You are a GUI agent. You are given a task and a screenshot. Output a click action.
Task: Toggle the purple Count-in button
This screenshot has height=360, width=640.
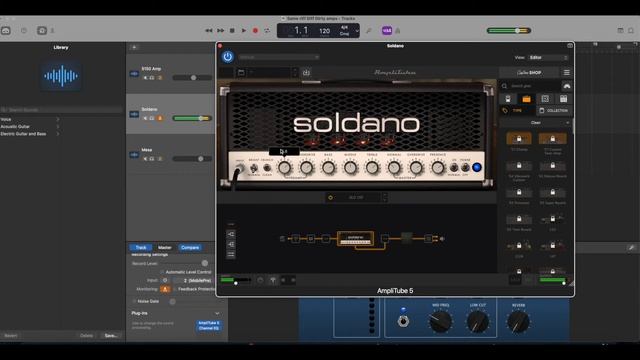387,31
